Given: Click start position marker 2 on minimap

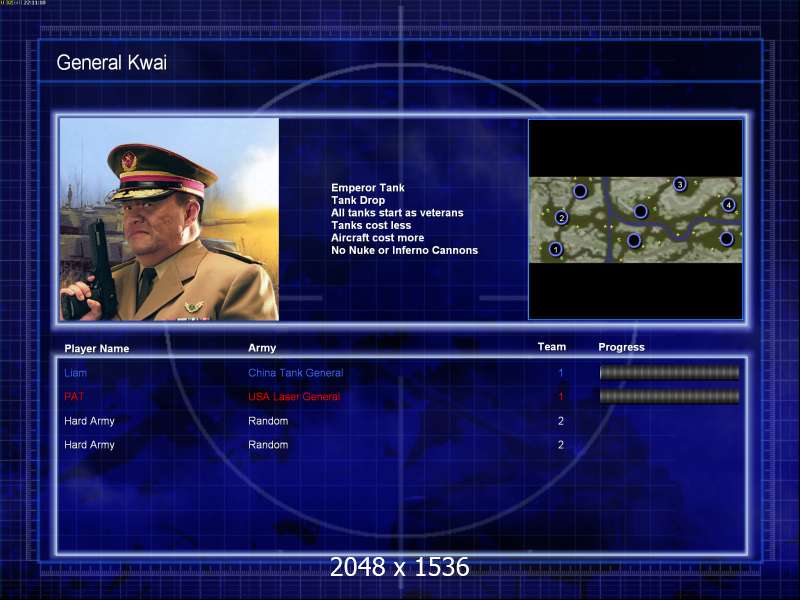Looking at the screenshot, I should point(561,217).
